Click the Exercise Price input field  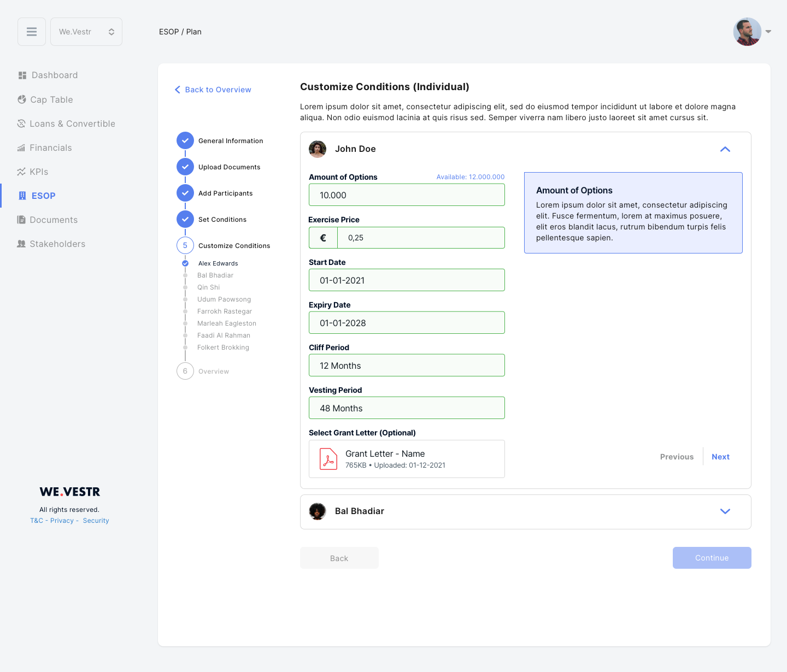click(421, 238)
